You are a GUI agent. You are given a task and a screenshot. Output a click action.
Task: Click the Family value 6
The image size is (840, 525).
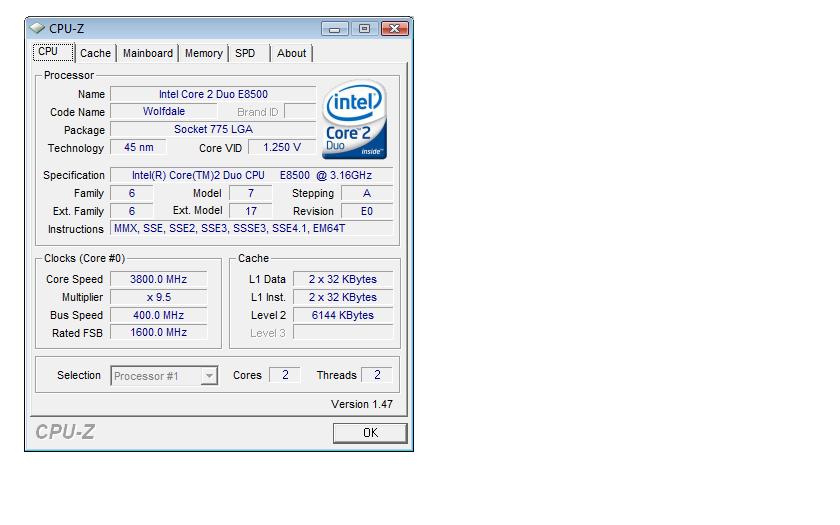[132, 193]
